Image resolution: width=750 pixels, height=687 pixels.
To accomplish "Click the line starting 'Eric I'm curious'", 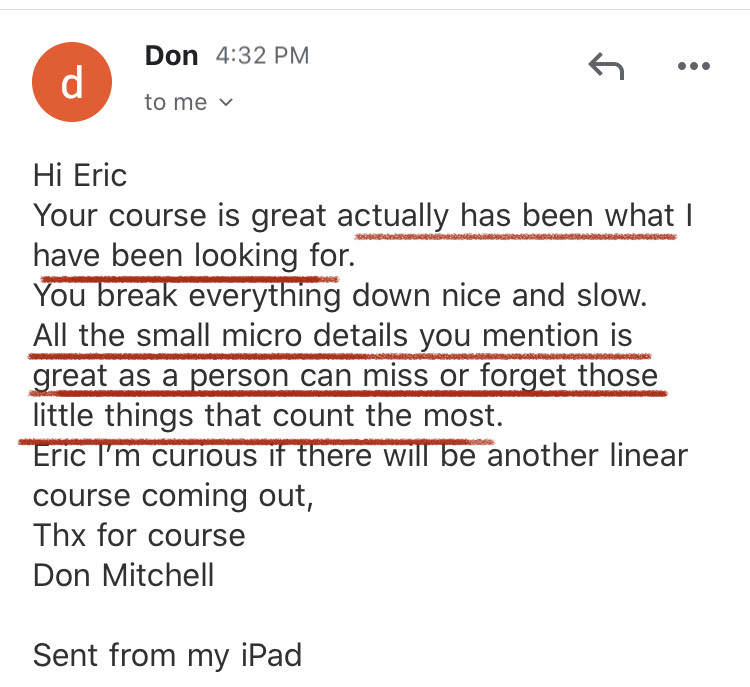I will tap(360, 455).
